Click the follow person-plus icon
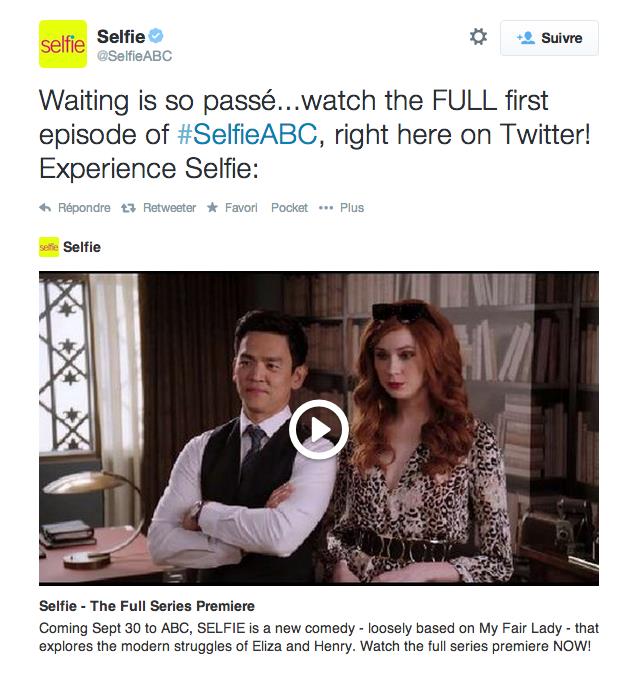This screenshot has width=636, height=680. coord(525,38)
